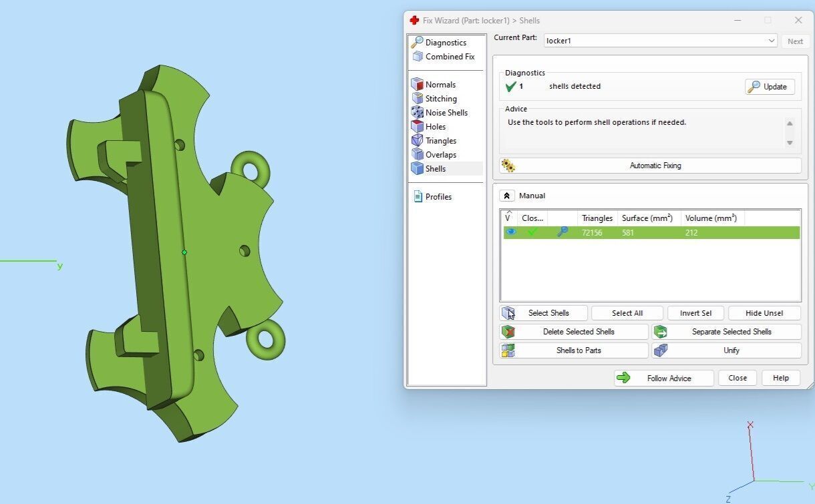Collapse the Manual section
Viewport: 815px width, 504px height.
[507, 196]
